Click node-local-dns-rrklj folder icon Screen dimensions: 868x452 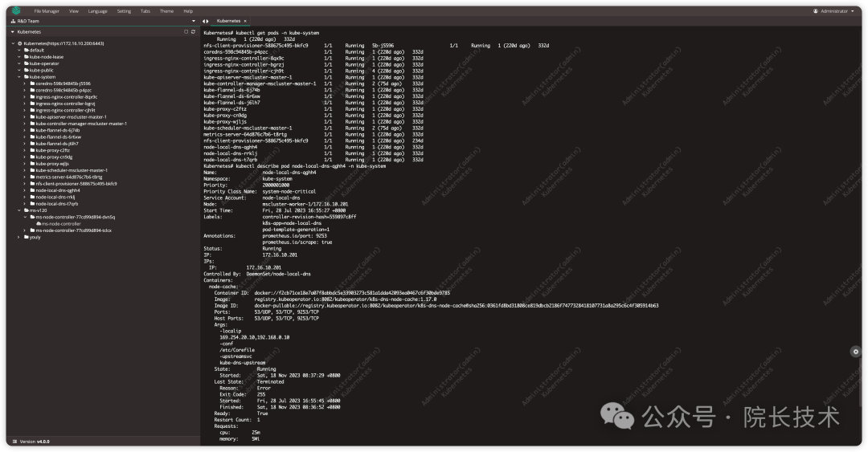pyautogui.click(x=32, y=197)
